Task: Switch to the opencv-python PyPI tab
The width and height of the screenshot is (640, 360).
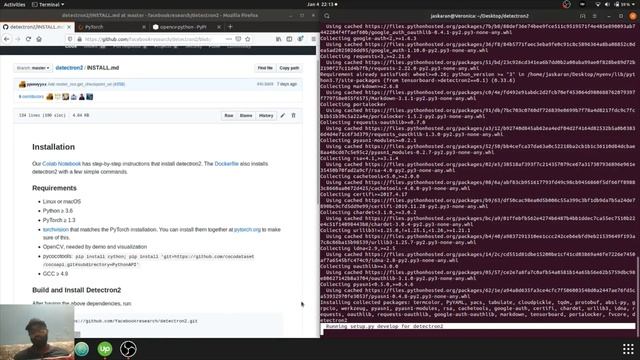Action: click(x=187, y=27)
